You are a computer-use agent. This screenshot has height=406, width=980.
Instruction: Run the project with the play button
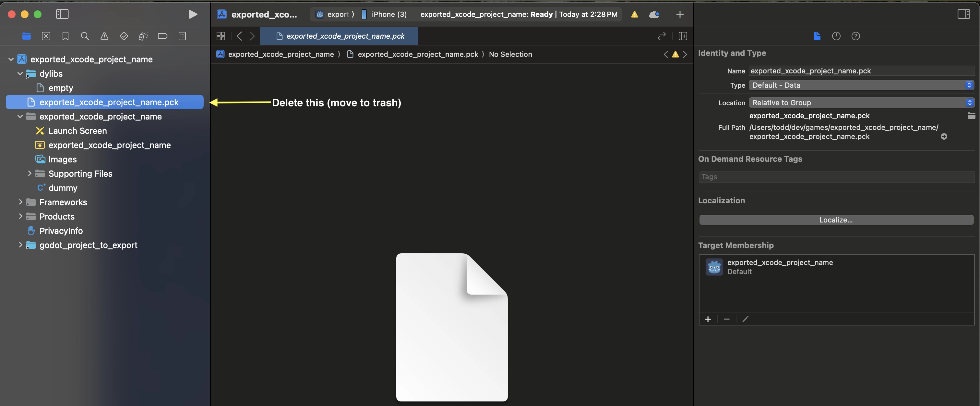[x=193, y=15]
